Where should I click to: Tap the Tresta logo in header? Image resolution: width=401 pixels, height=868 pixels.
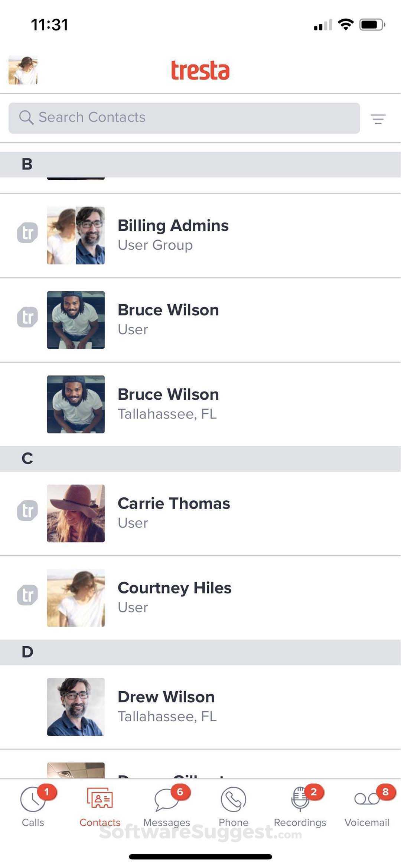[x=200, y=71]
